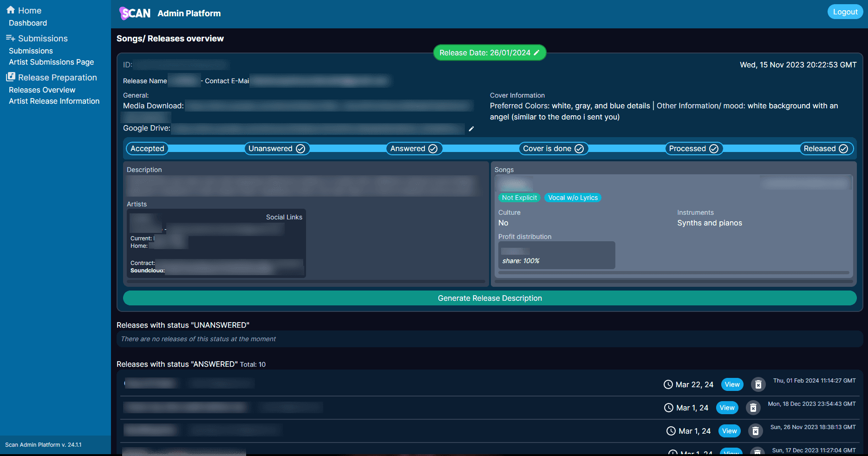Set status to Cover is done

(x=553, y=149)
